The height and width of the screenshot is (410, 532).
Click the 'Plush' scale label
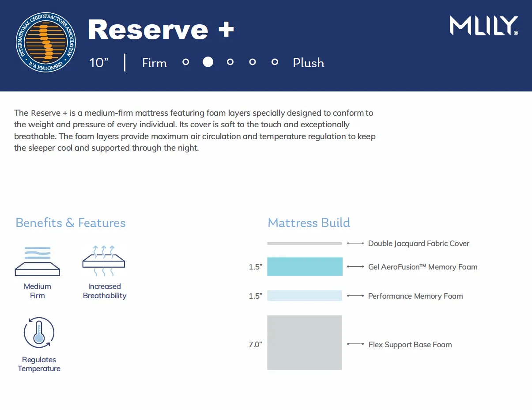(x=309, y=63)
